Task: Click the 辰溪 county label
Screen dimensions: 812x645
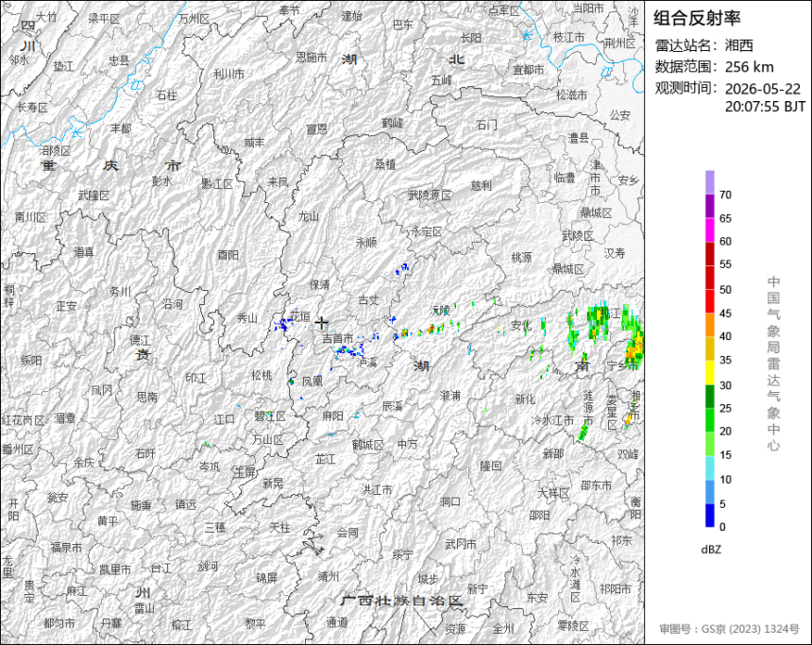Action: (392, 406)
